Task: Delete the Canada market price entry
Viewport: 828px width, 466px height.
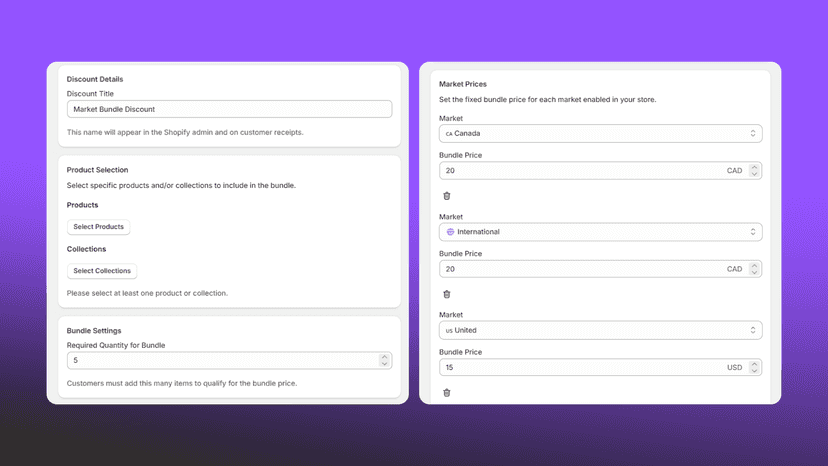Action: point(447,196)
